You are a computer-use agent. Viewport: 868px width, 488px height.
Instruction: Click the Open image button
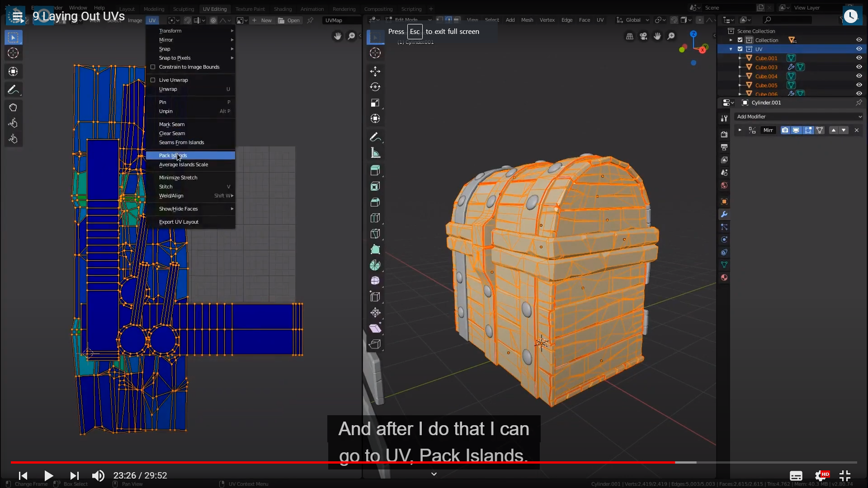pos(289,20)
